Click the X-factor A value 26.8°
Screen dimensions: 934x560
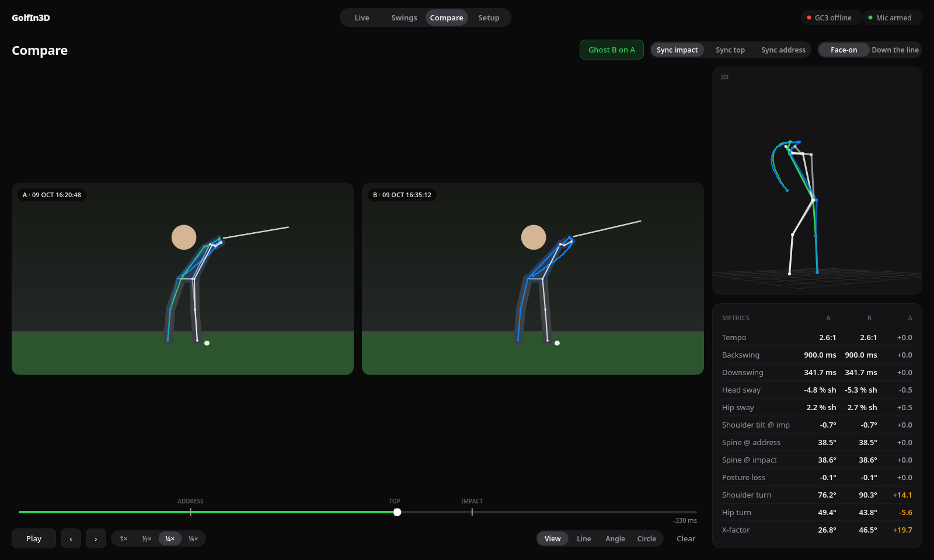tap(827, 530)
